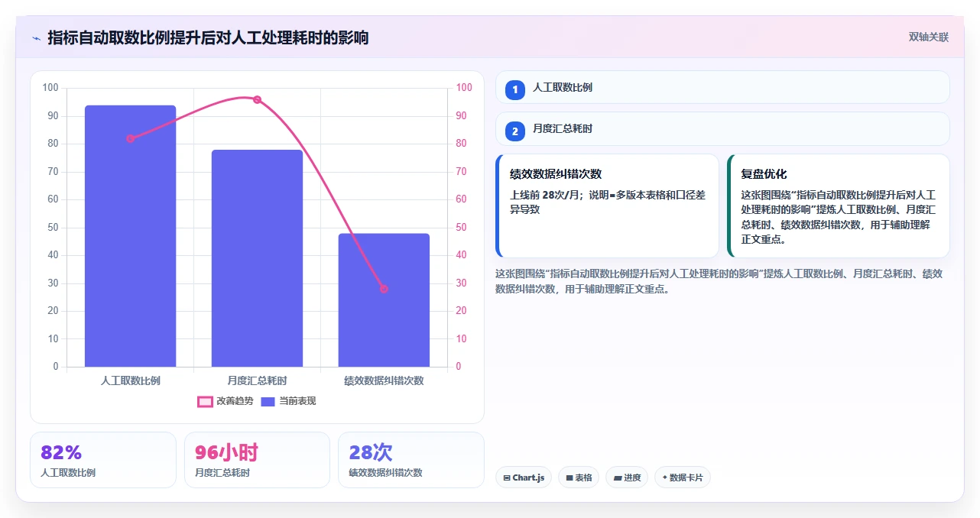The image size is (980, 518).
Task: Click the 上线前 28次/月 description text
Action: [608, 202]
